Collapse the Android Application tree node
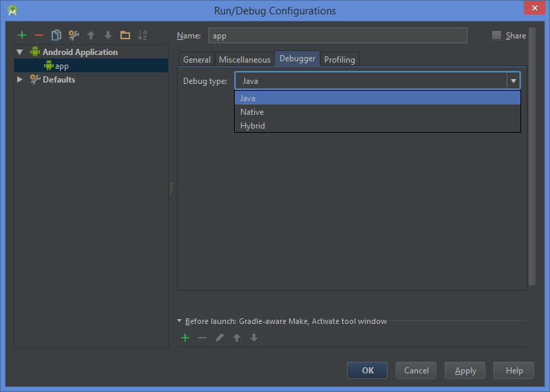This screenshot has height=392, width=550. [x=20, y=52]
